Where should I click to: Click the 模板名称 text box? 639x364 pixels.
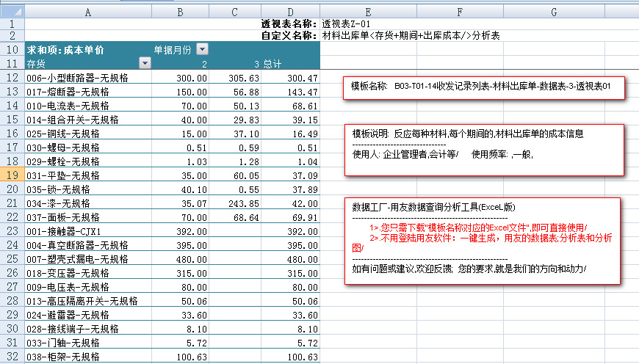pos(483,87)
